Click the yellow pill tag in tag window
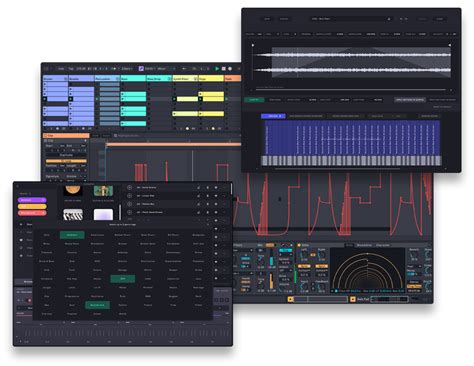The width and height of the screenshot is (474, 366). (32, 206)
